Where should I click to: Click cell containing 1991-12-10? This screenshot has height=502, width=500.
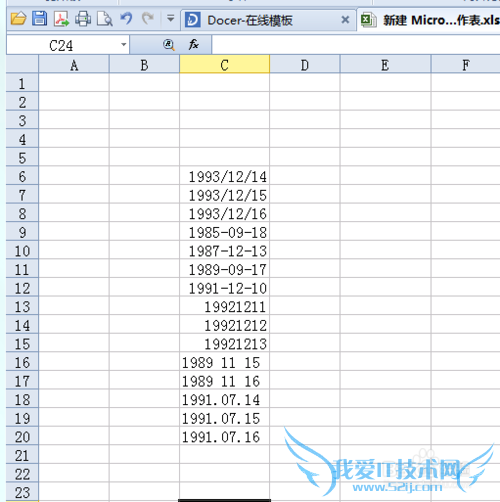click(225, 288)
